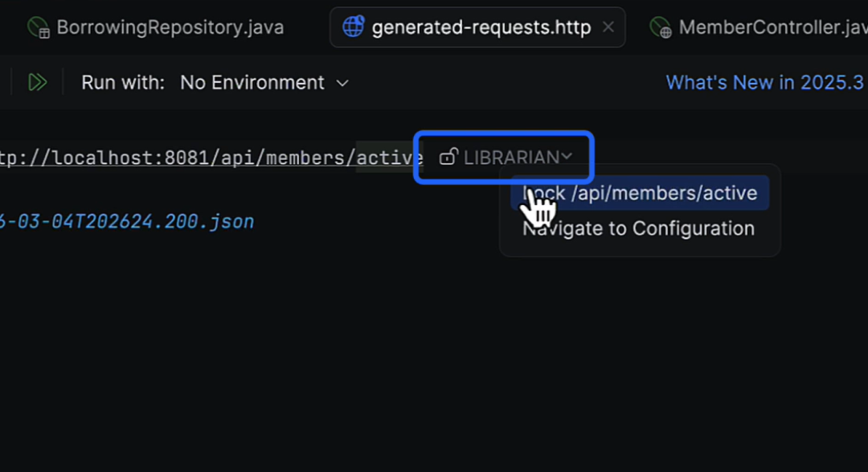Click the 'Run with:' label
The height and width of the screenshot is (472, 868).
[x=123, y=83]
